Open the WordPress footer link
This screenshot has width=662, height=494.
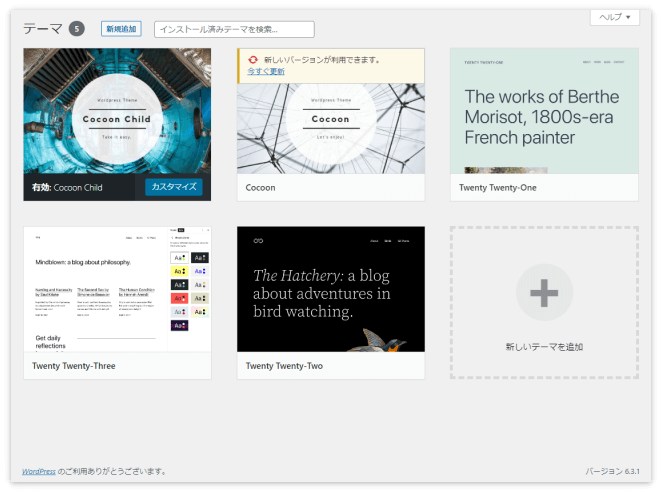pos(39,471)
